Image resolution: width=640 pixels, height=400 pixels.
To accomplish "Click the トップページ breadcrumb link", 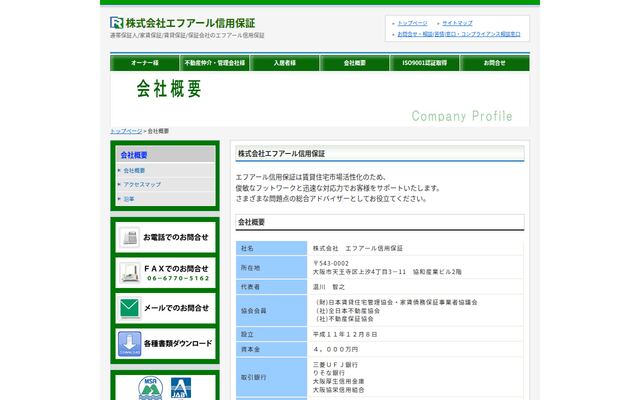I will pos(126,131).
